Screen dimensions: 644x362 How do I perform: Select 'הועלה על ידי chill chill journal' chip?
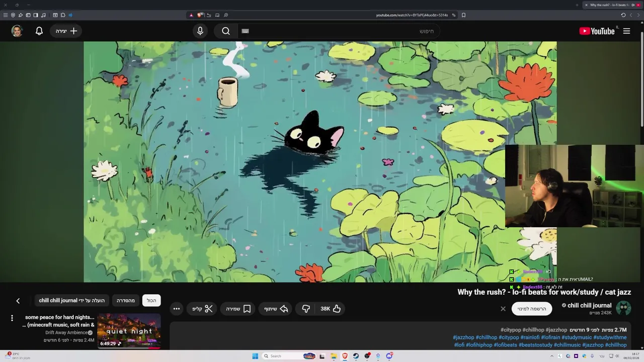pos(72,301)
